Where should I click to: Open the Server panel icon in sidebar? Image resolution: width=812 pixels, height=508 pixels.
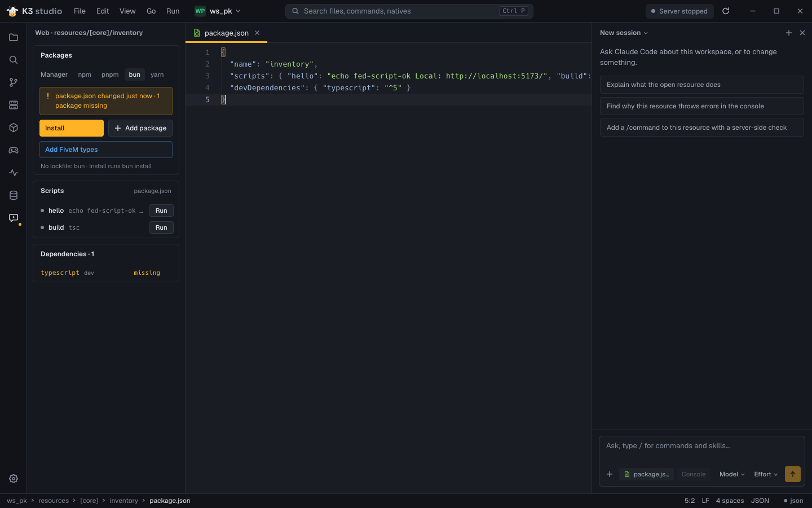(14, 105)
